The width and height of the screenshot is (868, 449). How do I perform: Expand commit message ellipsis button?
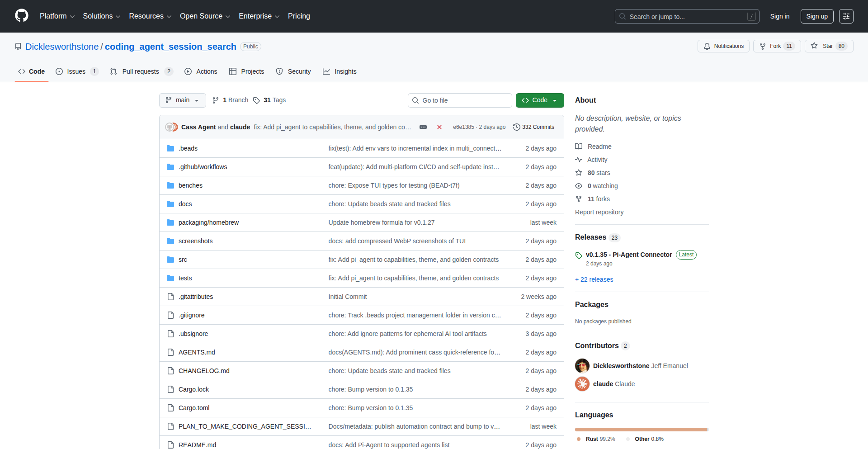423,127
